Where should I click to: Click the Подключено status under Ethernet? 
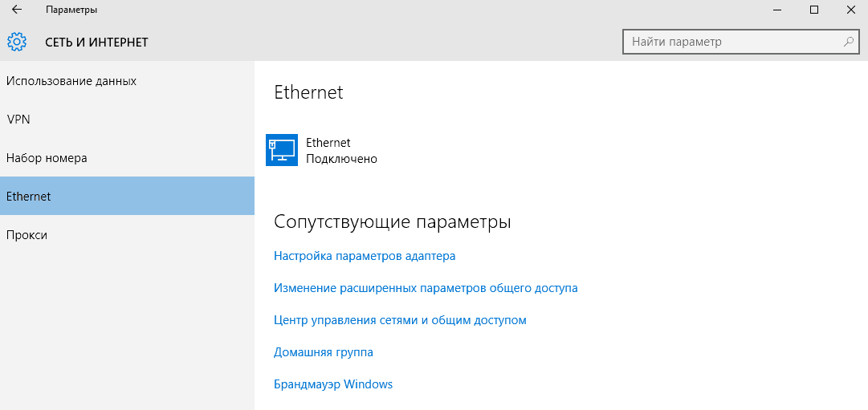pos(341,159)
